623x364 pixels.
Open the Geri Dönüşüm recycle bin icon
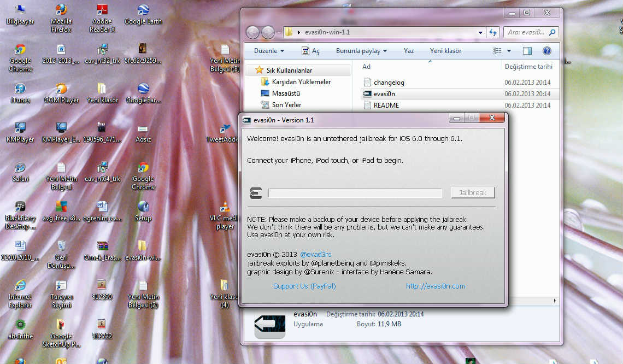tap(61, 255)
